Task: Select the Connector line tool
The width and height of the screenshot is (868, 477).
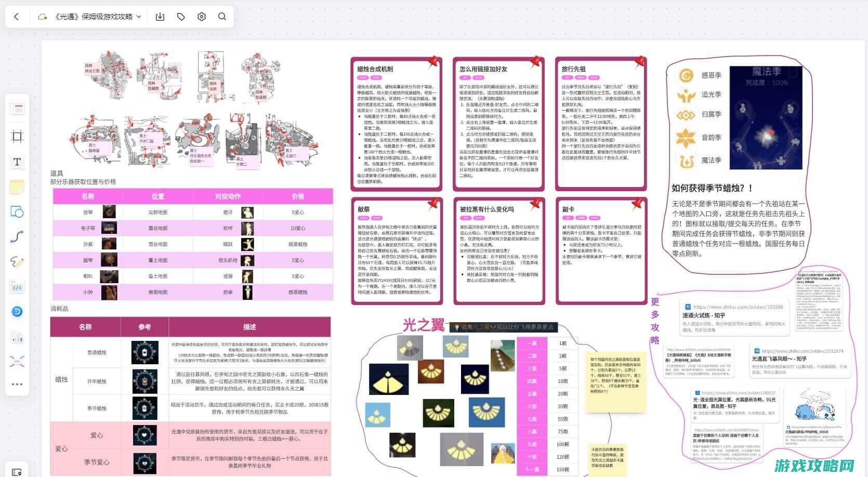Action: [x=17, y=237]
